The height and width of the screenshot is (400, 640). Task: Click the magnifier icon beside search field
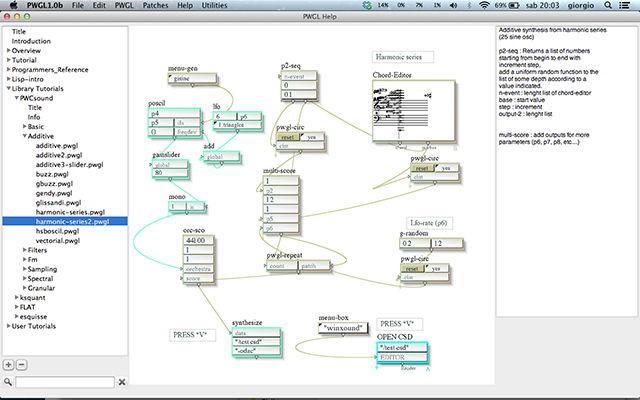coord(7,382)
